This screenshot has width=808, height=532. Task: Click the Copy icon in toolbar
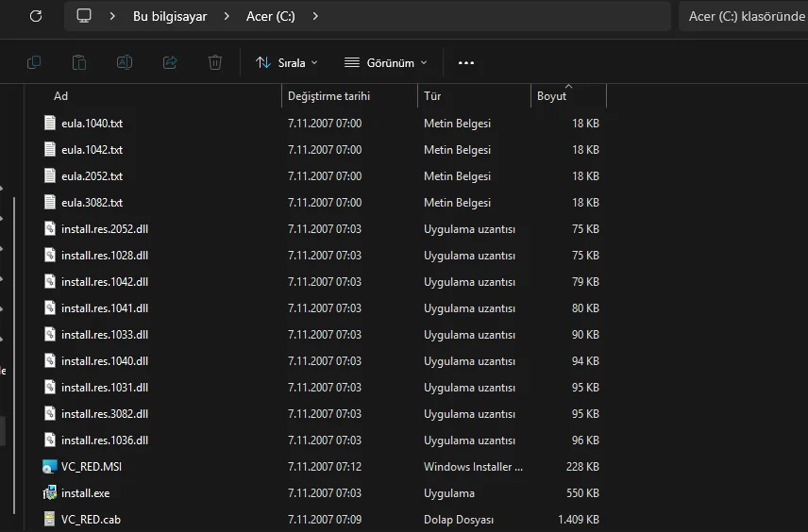34,62
